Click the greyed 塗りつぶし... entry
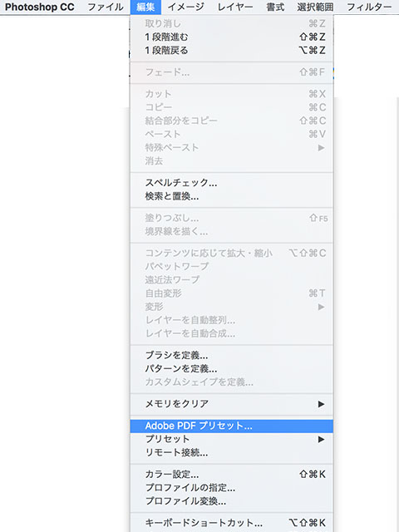The width and height of the screenshot is (399, 532). [232, 218]
